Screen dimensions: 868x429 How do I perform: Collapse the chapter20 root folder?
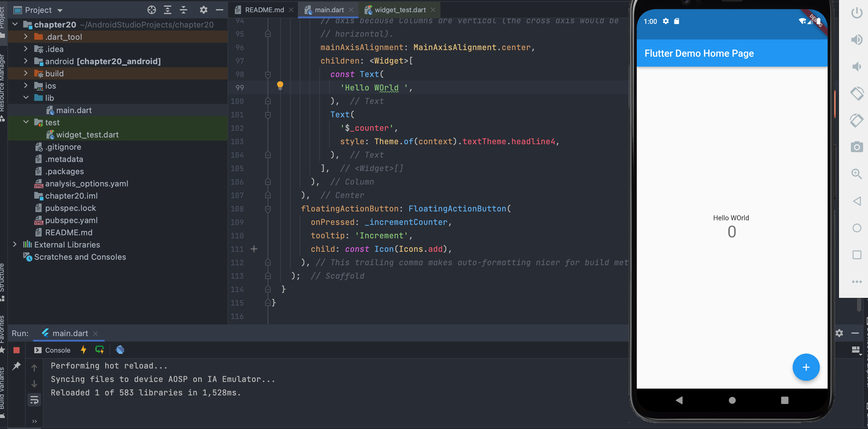[x=15, y=24]
